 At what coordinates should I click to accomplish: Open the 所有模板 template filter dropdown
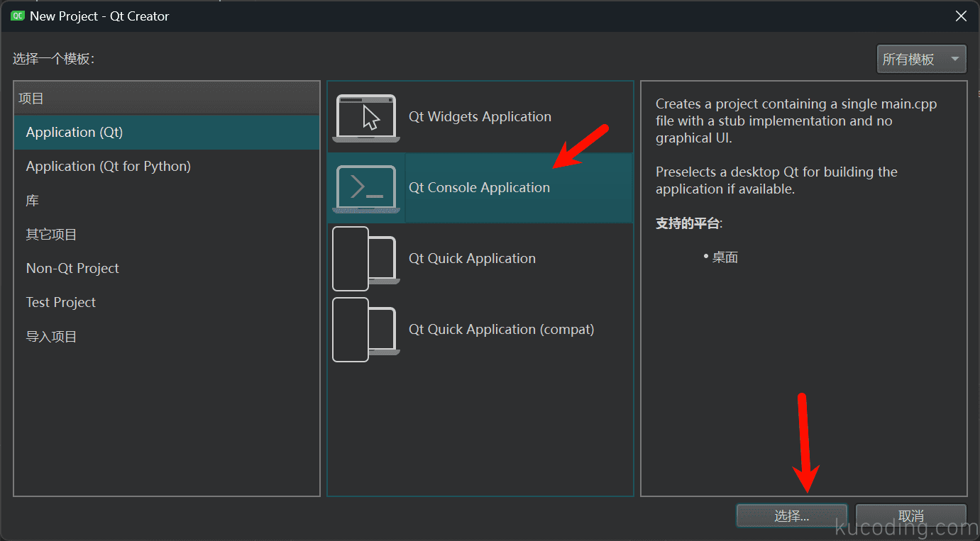tap(922, 60)
